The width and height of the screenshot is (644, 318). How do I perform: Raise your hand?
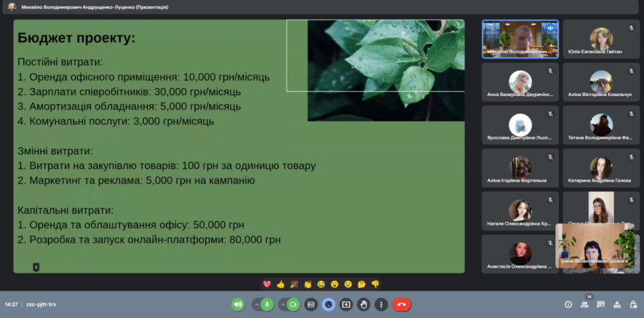pos(364,304)
